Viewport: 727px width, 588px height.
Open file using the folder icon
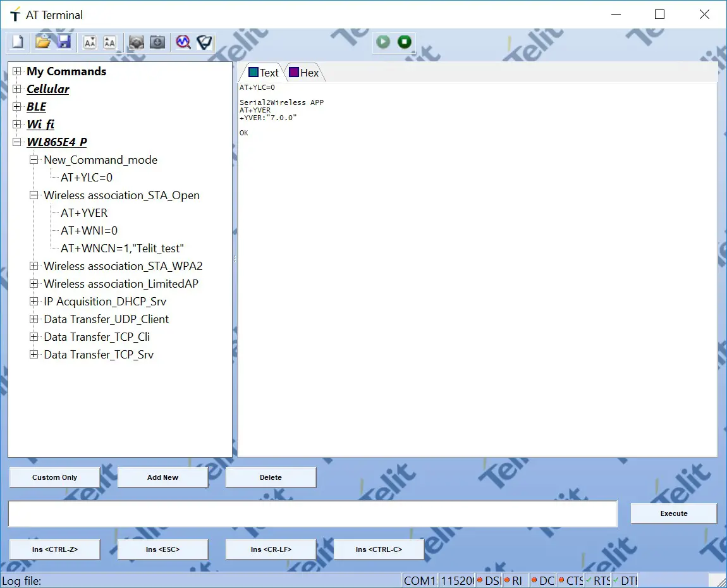coord(42,42)
